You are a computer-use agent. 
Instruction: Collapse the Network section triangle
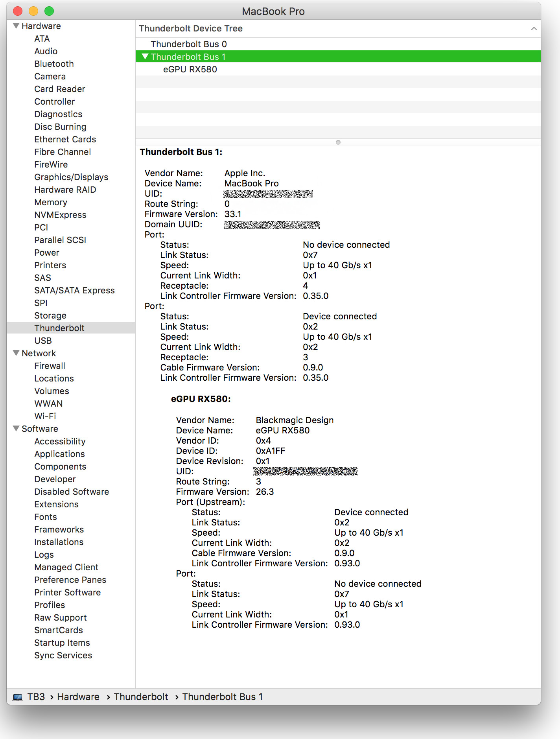[x=16, y=353]
